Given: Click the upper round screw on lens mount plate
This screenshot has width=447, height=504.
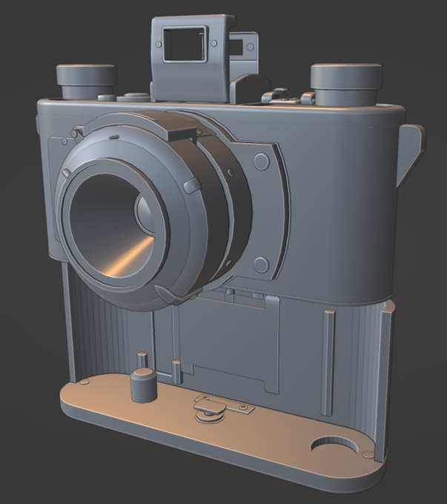Looking at the screenshot, I should pyautogui.click(x=262, y=161).
